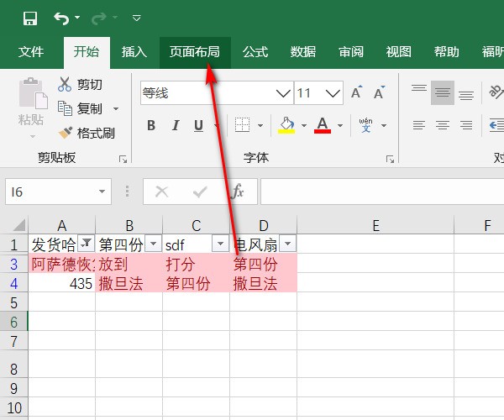Screen dimensions: 504x420
Task: Open the 公式 ribbon tab
Action: (255, 52)
